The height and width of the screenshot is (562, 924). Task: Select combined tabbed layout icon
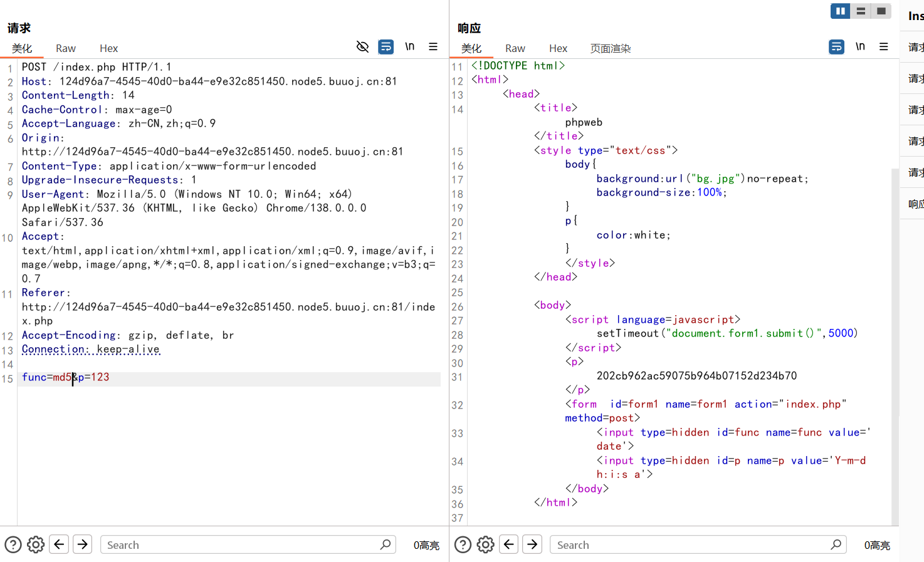(x=881, y=11)
